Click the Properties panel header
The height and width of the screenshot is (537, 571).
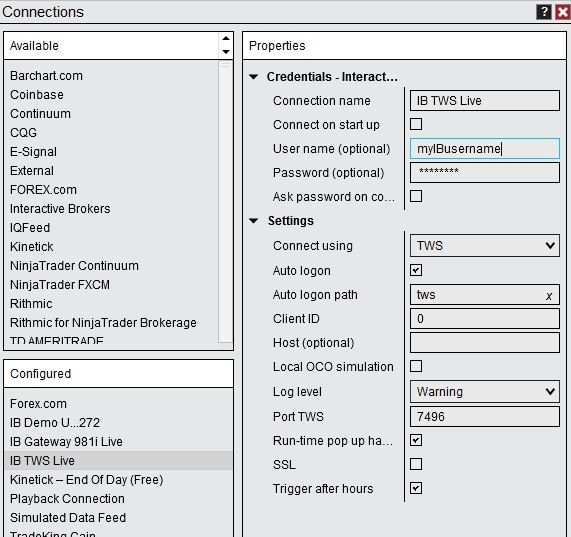point(404,46)
